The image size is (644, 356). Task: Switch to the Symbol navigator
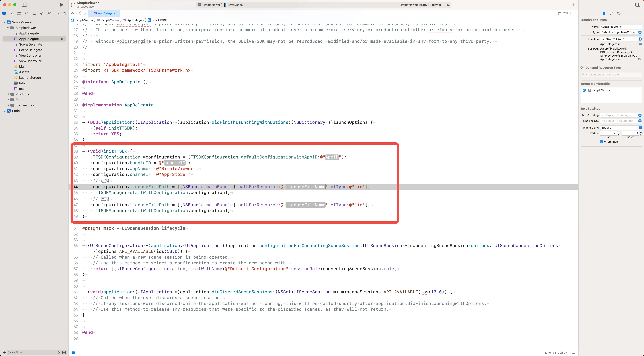pos(19,13)
